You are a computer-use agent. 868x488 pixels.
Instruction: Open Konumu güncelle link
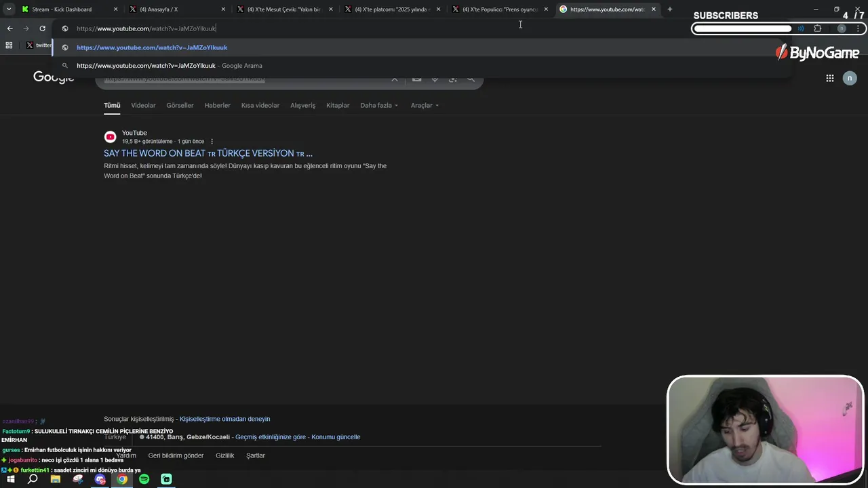point(336,437)
